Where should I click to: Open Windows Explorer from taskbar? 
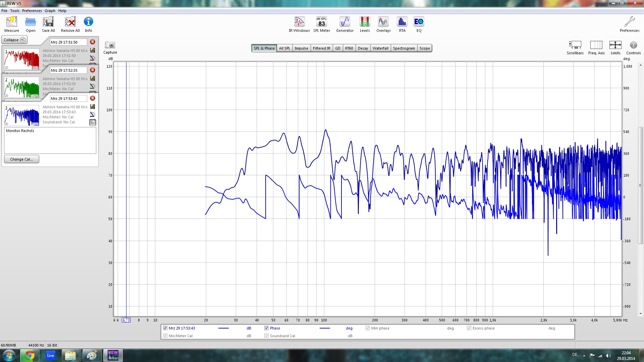70,355
